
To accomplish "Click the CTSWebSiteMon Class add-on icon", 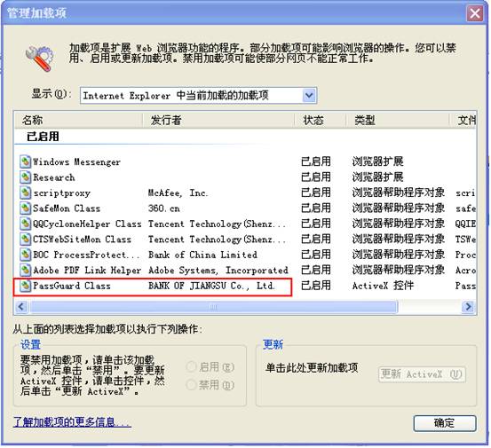I will click(x=25, y=240).
